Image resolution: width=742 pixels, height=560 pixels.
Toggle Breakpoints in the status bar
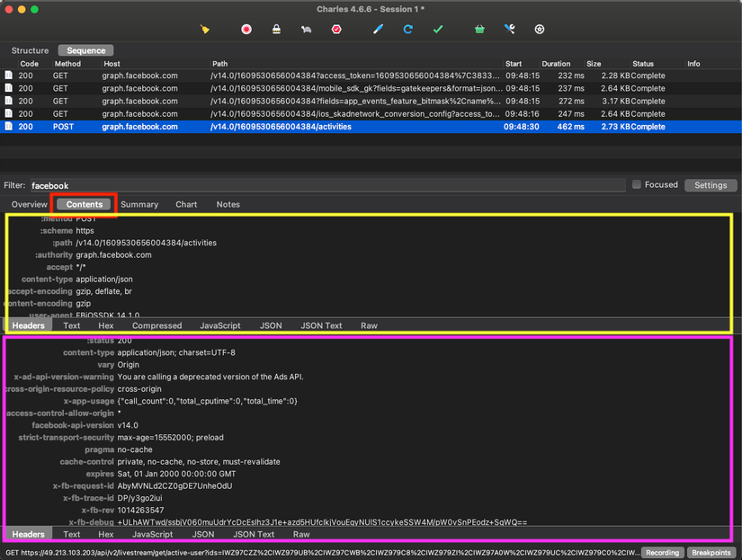pyautogui.click(x=711, y=553)
